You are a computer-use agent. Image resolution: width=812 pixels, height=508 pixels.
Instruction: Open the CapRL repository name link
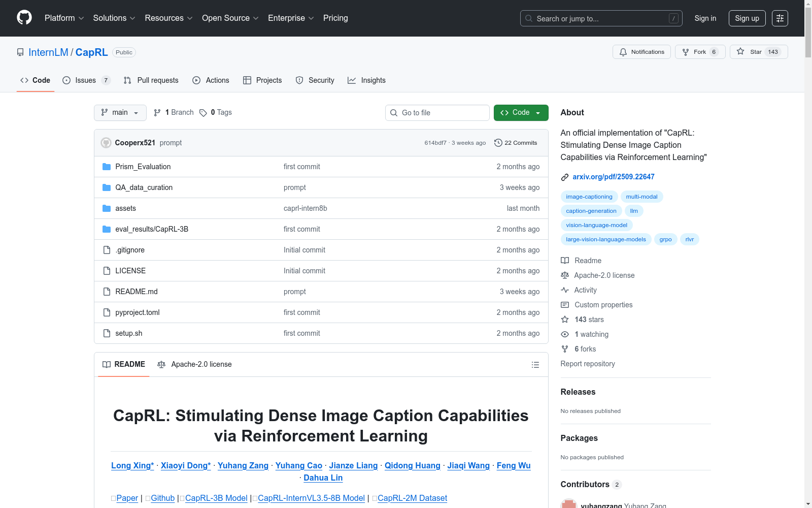(x=91, y=52)
